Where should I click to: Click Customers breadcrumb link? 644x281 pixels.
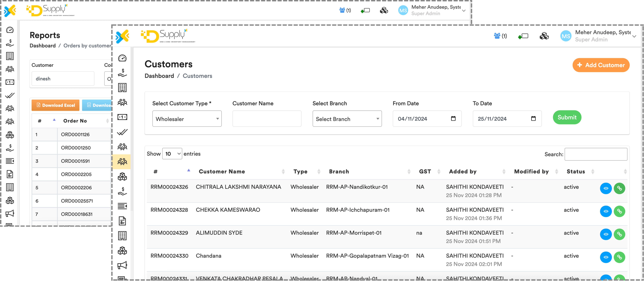[x=197, y=76]
